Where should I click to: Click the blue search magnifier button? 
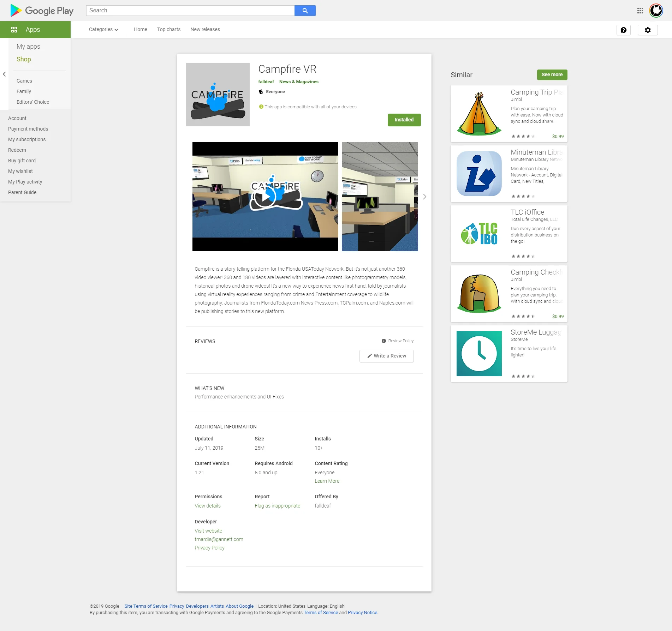pos(305,11)
